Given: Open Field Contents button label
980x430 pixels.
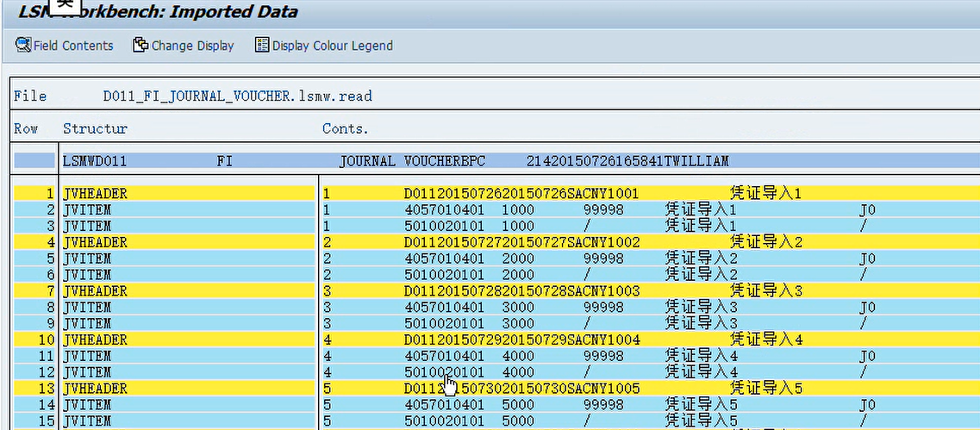Looking at the screenshot, I should 73,46.
